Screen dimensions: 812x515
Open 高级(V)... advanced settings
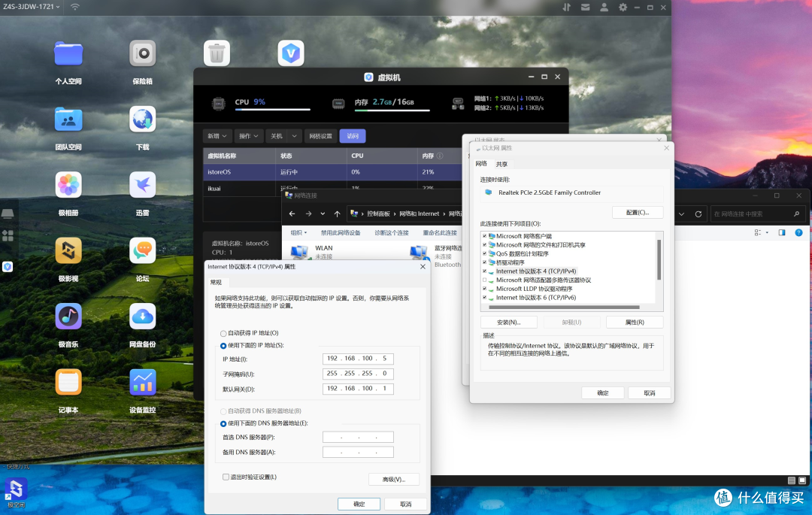(x=393, y=479)
